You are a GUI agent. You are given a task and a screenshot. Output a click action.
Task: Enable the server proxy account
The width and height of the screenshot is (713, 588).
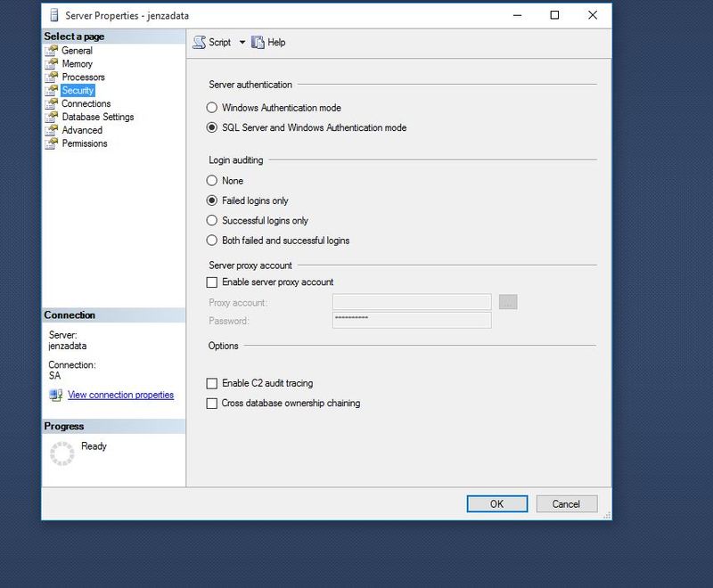[x=212, y=282]
